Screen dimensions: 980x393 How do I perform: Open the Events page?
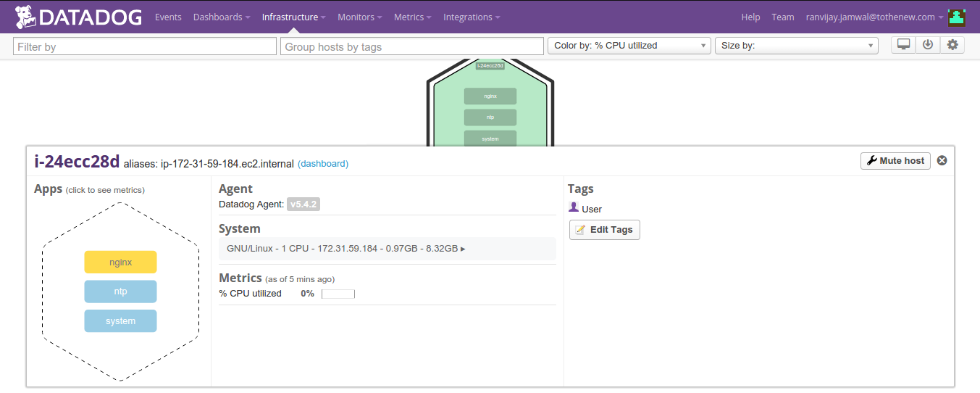coord(168,17)
